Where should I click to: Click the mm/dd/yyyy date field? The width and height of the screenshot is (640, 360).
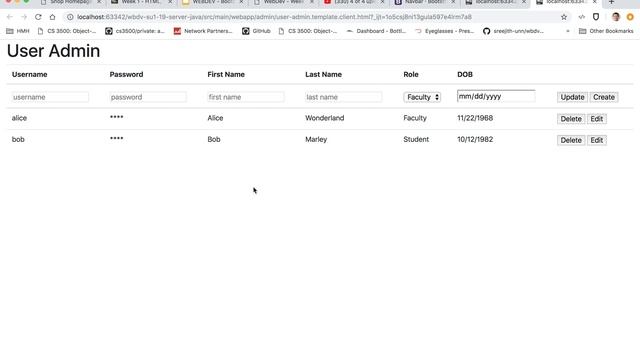pos(496,96)
